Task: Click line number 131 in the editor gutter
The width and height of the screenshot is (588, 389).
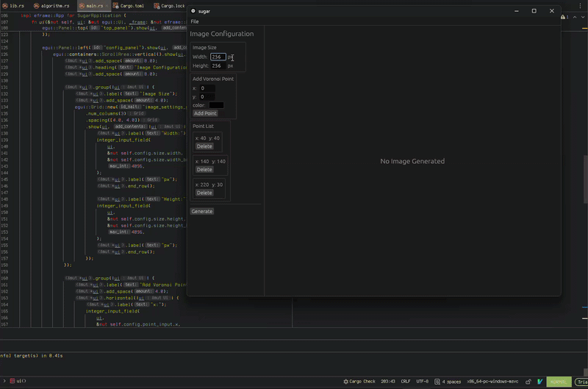Action: (x=4, y=87)
